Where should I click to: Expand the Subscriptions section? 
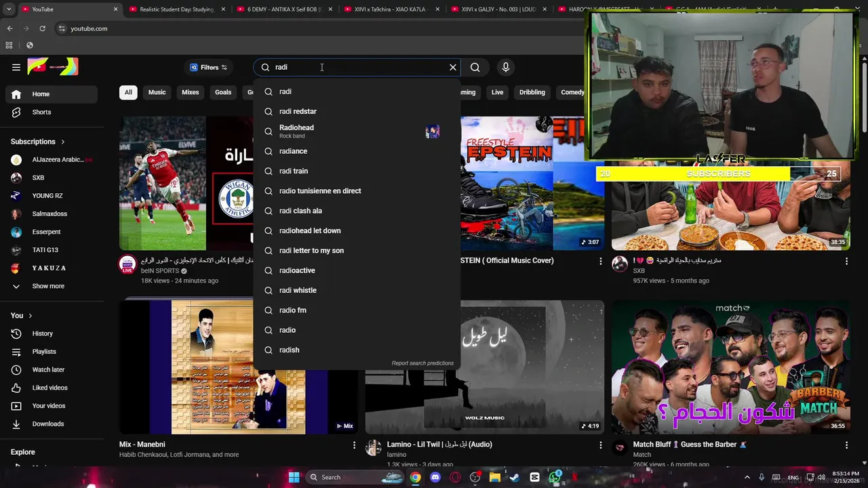pyautogui.click(x=38, y=142)
